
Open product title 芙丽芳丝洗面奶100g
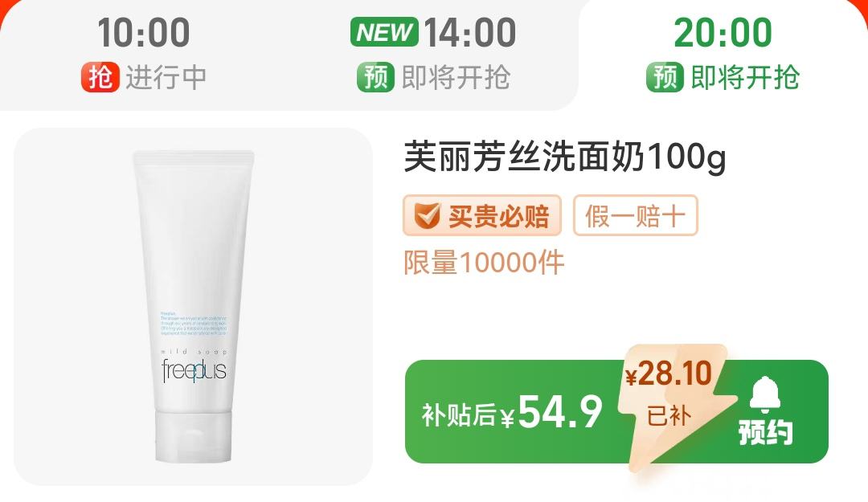pos(565,157)
